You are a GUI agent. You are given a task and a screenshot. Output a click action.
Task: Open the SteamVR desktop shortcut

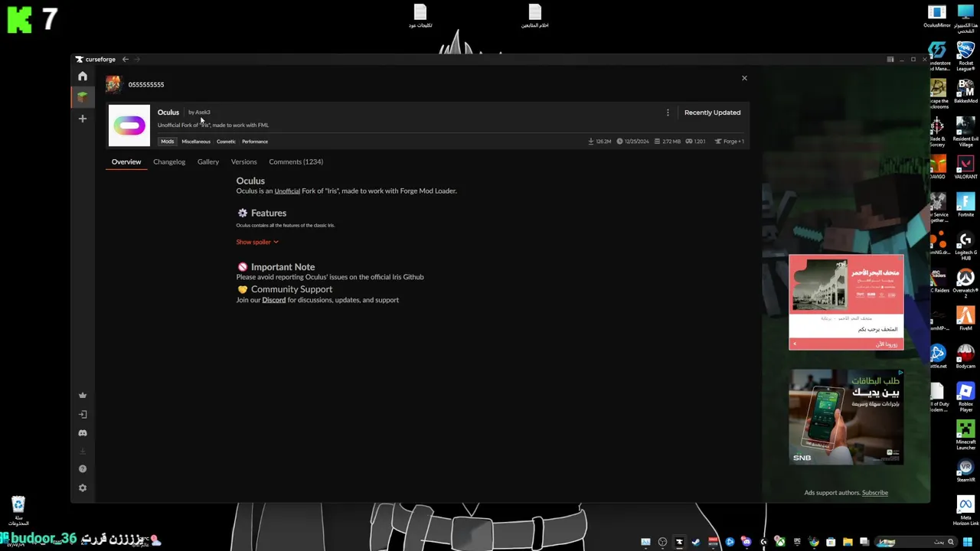tap(965, 470)
